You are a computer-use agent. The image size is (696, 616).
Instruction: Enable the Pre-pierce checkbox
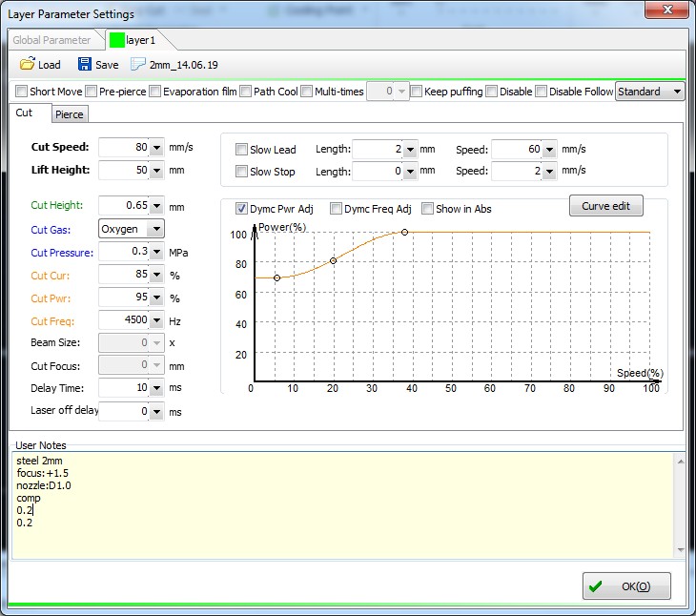tap(92, 92)
